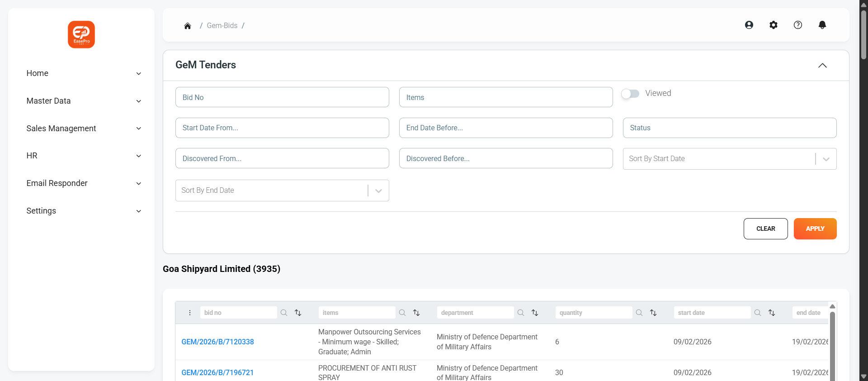Click the end date column search box
868x381 pixels.
pyautogui.click(x=810, y=313)
